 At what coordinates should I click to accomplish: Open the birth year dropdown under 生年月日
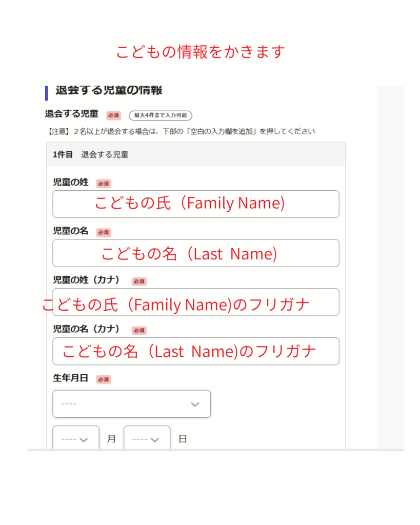(x=131, y=404)
